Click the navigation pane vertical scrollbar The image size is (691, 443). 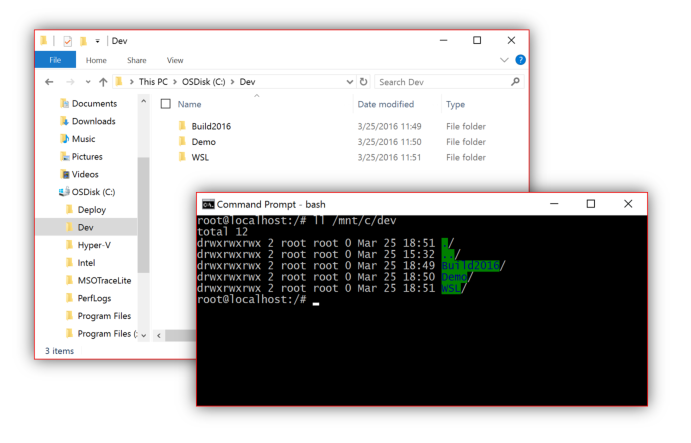(143, 220)
